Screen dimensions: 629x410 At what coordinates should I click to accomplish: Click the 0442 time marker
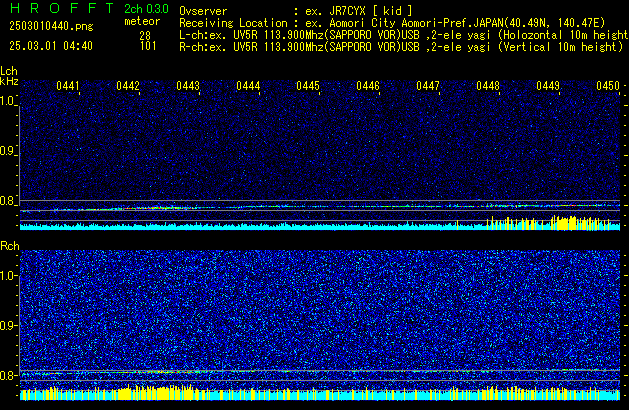128,86
